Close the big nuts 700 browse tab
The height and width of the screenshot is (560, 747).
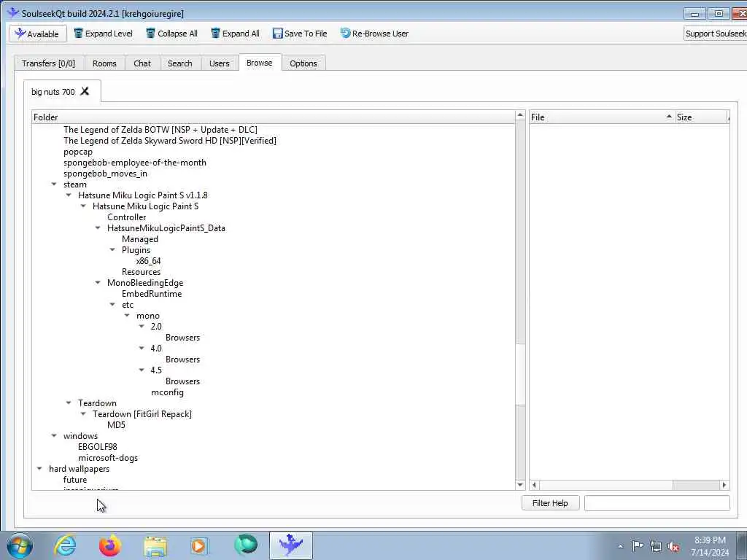[x=85, y=91]
